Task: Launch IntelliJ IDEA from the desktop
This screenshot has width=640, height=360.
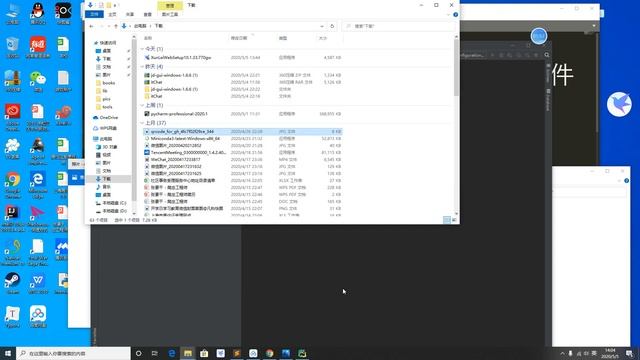Action: 12,218
